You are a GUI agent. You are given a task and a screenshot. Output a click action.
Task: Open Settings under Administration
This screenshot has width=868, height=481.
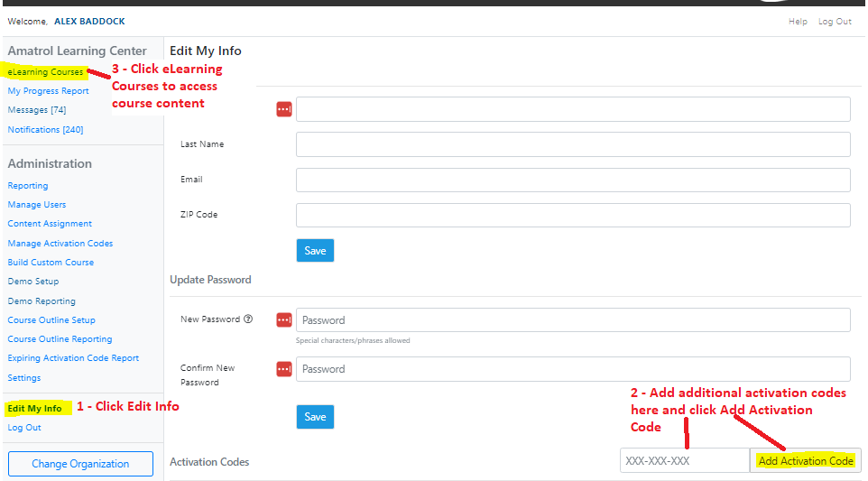click(24, 378)
